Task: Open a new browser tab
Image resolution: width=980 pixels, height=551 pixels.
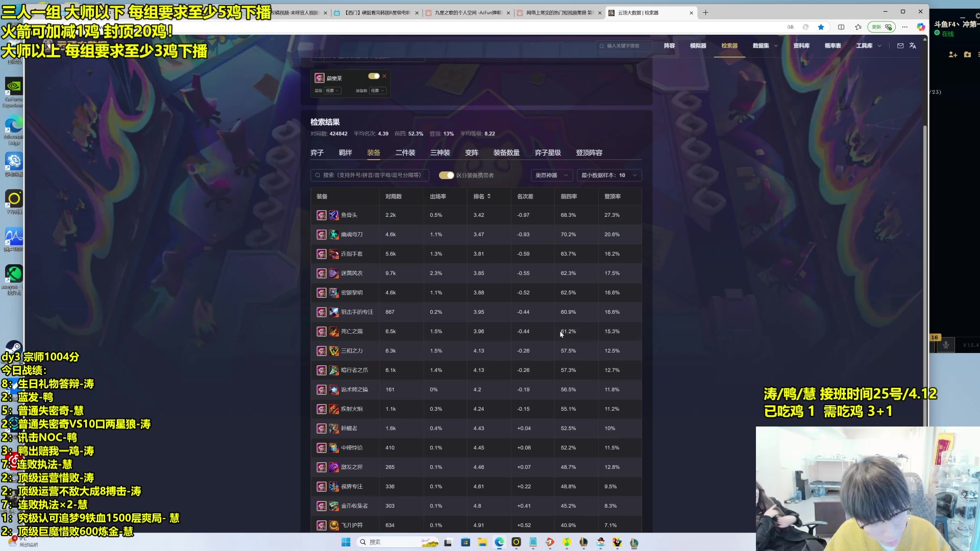Action: point(705,13)
